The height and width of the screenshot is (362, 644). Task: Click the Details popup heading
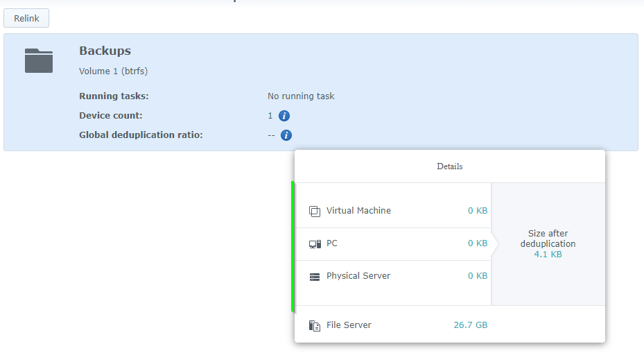pyautogui.click(x=450, y=166)
